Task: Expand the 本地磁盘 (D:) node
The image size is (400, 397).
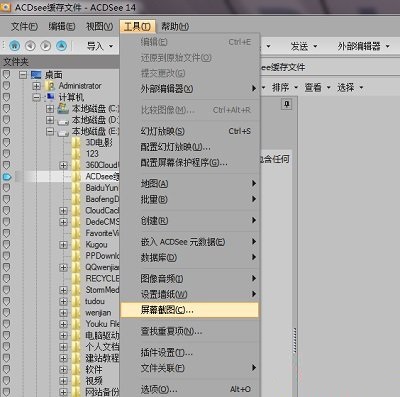Action: (50, 120)
